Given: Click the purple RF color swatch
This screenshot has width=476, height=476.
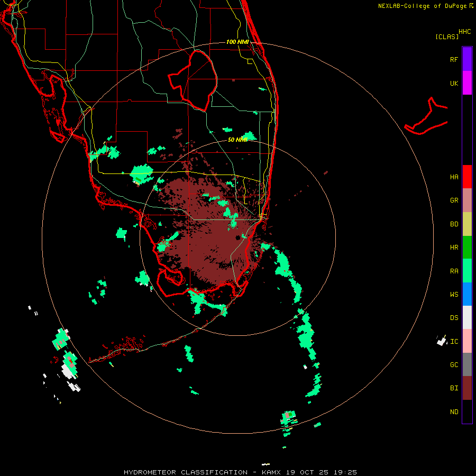Looking at the screenshot, I should click(x=467, y=59).
